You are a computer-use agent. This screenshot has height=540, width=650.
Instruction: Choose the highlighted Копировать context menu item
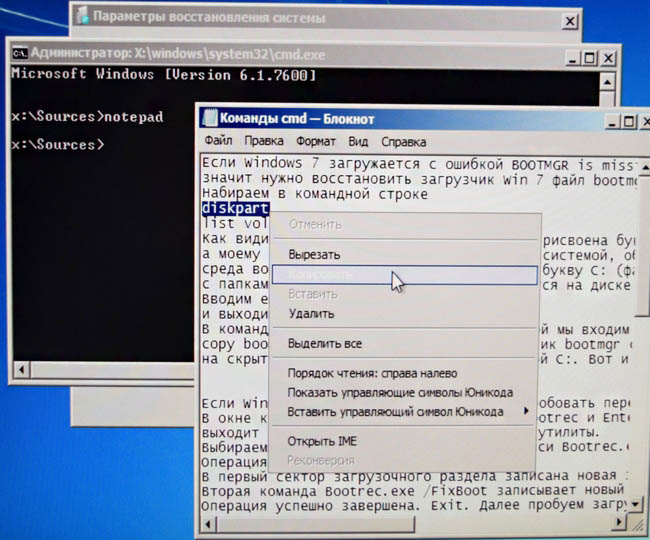405,275
